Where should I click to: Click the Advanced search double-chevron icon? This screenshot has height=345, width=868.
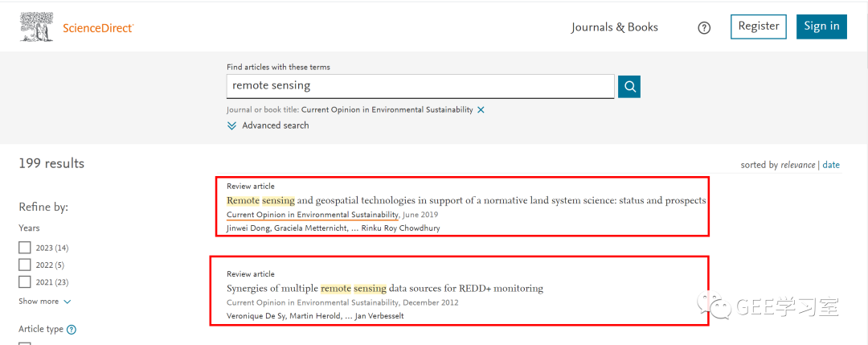coord(231,125)
